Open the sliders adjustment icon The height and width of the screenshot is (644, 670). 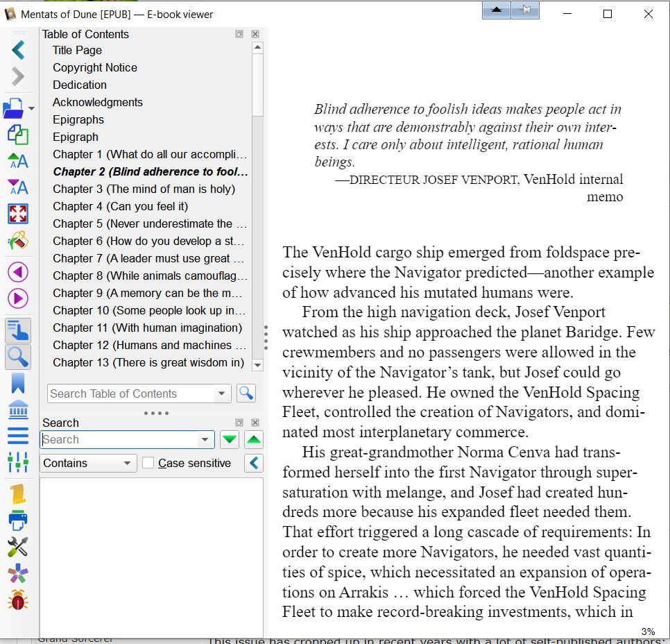18,462
